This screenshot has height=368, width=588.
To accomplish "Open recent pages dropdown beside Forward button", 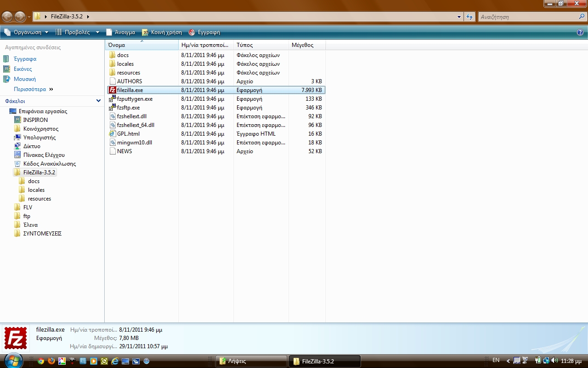I will pyautogui.click(x=29, y=17).
